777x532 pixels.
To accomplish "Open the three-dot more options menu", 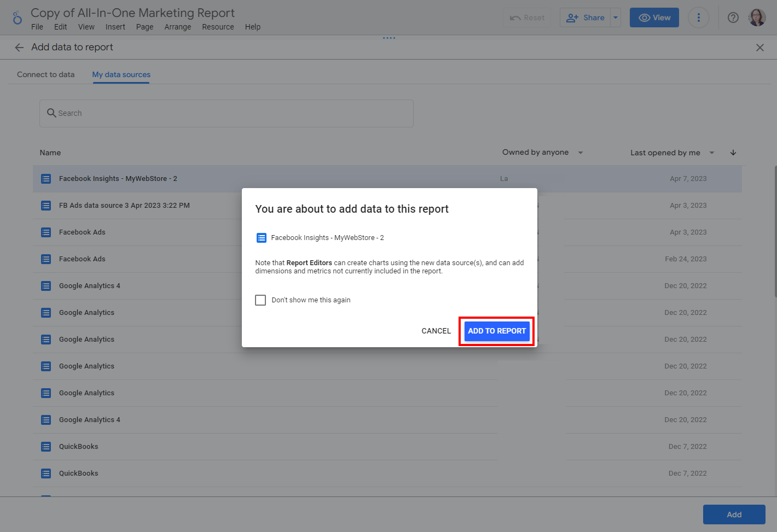I will point(699,17).
